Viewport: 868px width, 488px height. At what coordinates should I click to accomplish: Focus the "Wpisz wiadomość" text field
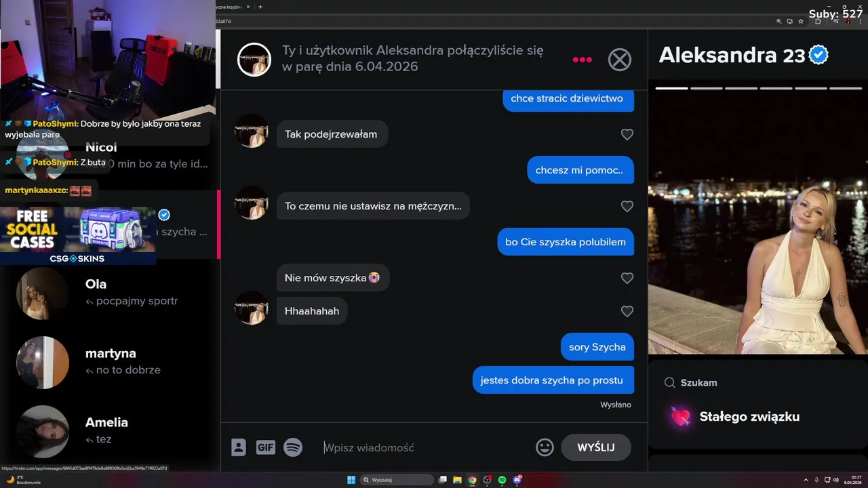click(x=424, y=447)
